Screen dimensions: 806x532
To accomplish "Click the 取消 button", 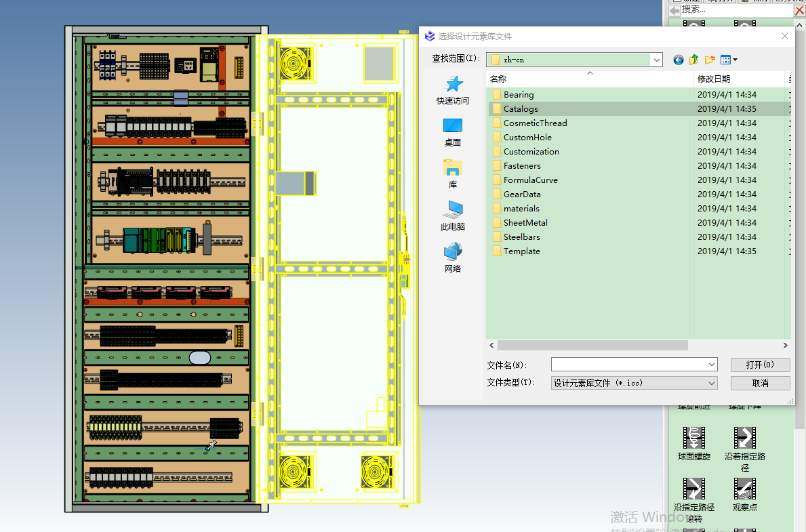I will pyautogui.click(x=760, y=383).
